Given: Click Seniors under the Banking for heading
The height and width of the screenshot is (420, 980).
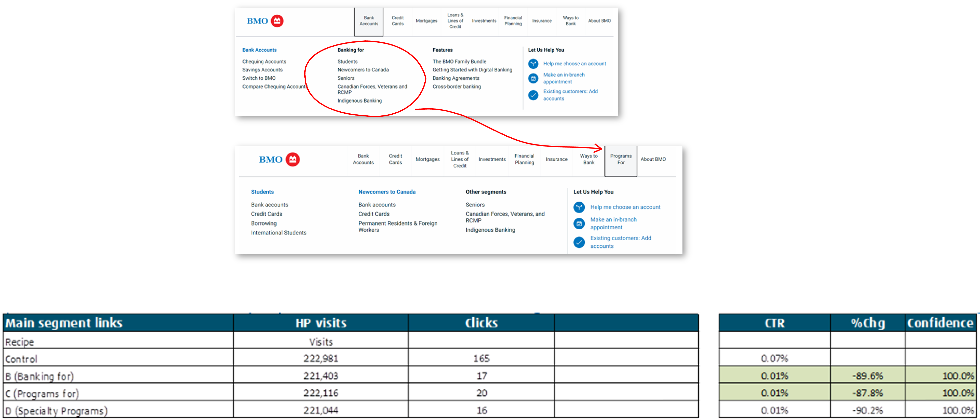Looking at the screenshot, I should point(346,78).
